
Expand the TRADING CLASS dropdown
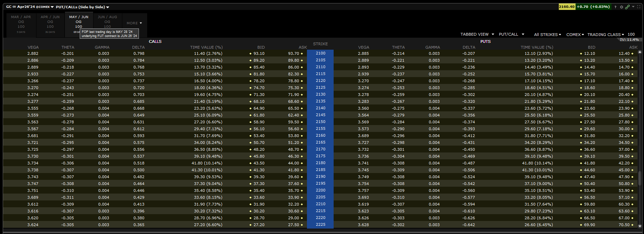pyautogui.click(x=605, y=35)
